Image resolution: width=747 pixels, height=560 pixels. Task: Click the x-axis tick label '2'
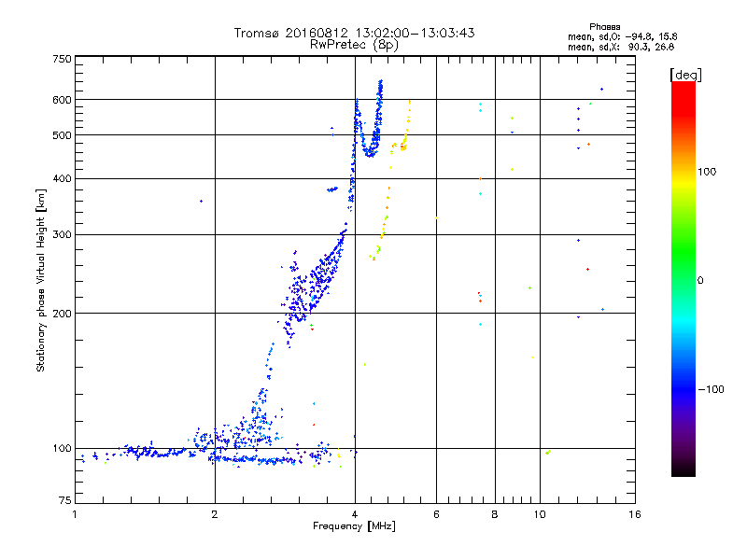(215, 514)
